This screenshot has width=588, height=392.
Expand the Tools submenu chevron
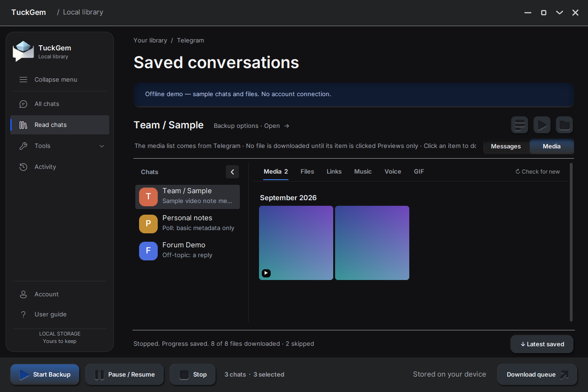click(x=102, y=146)
